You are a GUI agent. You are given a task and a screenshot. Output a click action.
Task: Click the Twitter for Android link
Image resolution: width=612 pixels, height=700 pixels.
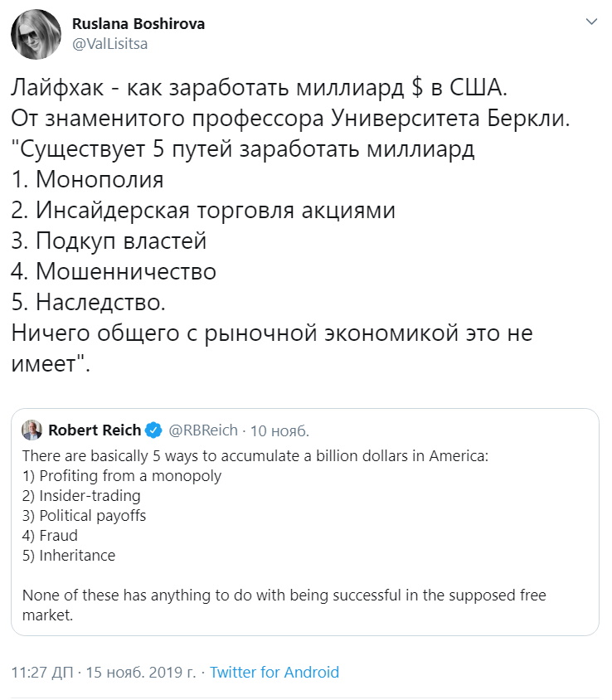[x=274, y=672]
